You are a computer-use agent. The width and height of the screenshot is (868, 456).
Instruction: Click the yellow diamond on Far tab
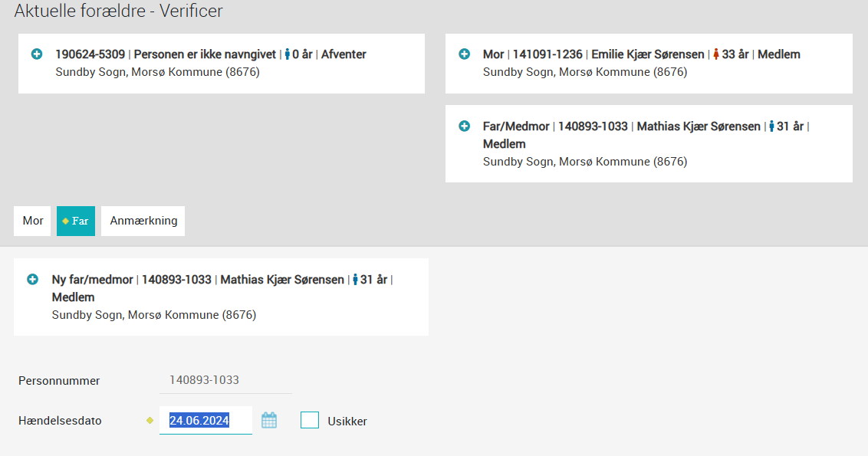tap(65, 221)
